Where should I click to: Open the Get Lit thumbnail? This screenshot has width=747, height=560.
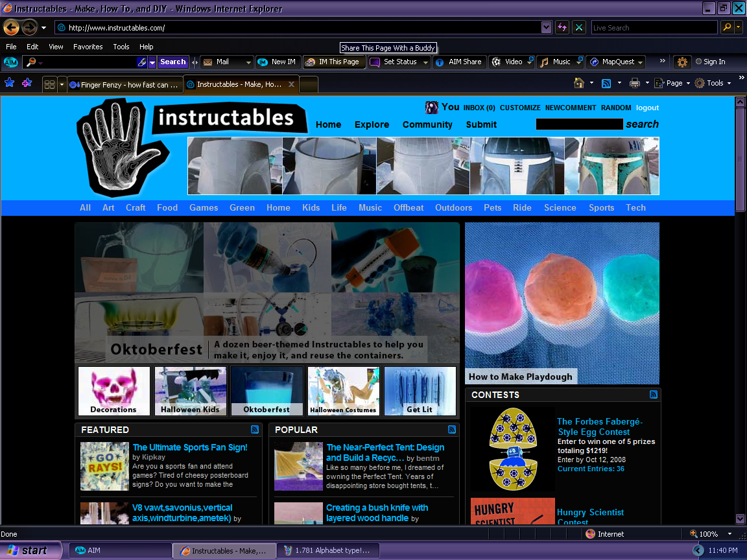point(420,391)
